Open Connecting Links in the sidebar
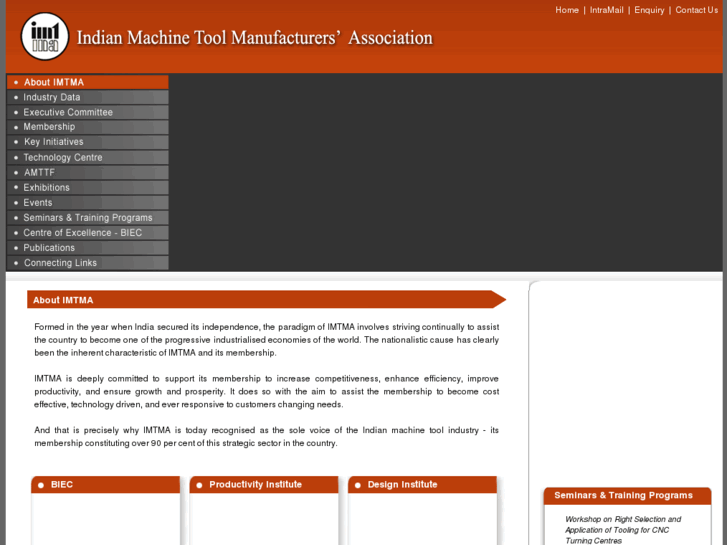The width and height of the screenshot is (727, 545). 88,263
